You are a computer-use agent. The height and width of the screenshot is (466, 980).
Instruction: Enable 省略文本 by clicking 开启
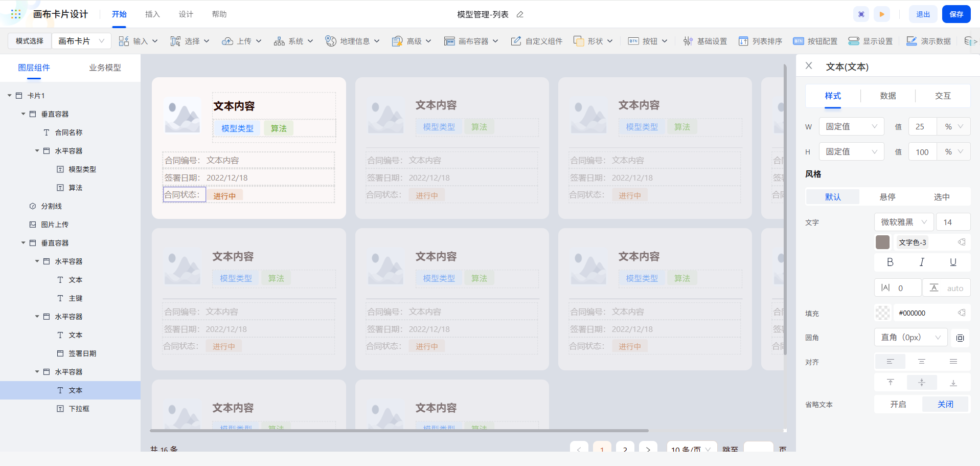tap(897, 404)
